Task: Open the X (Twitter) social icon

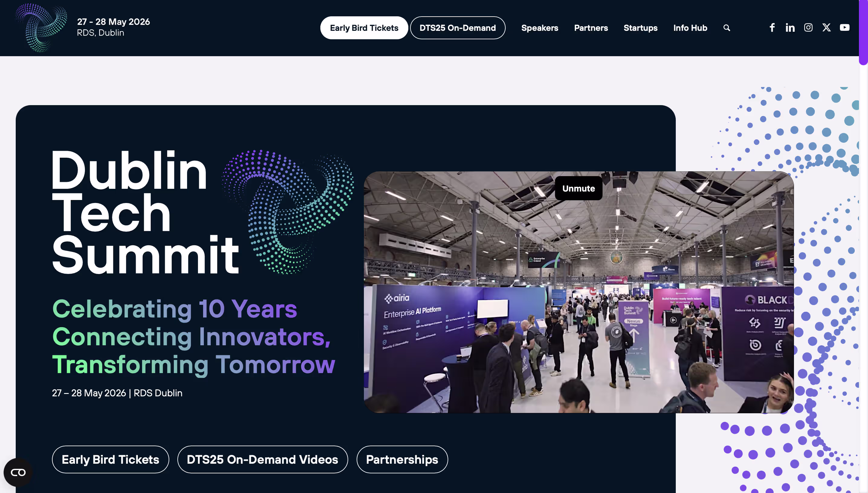Action: pos(826,27)
